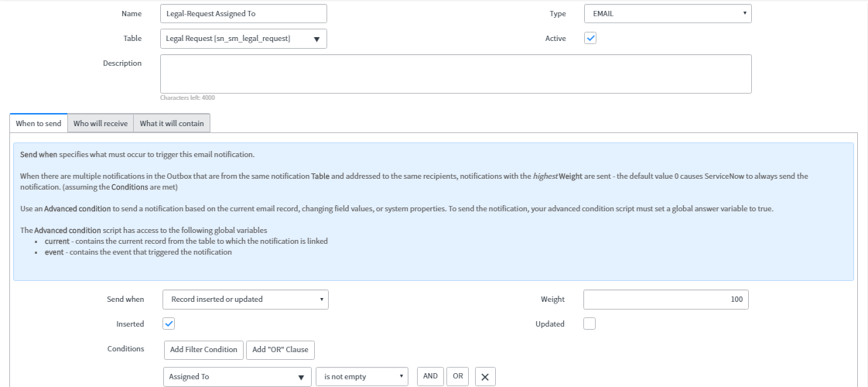
Task: Click into the Name text field
Action: (244, 14)
